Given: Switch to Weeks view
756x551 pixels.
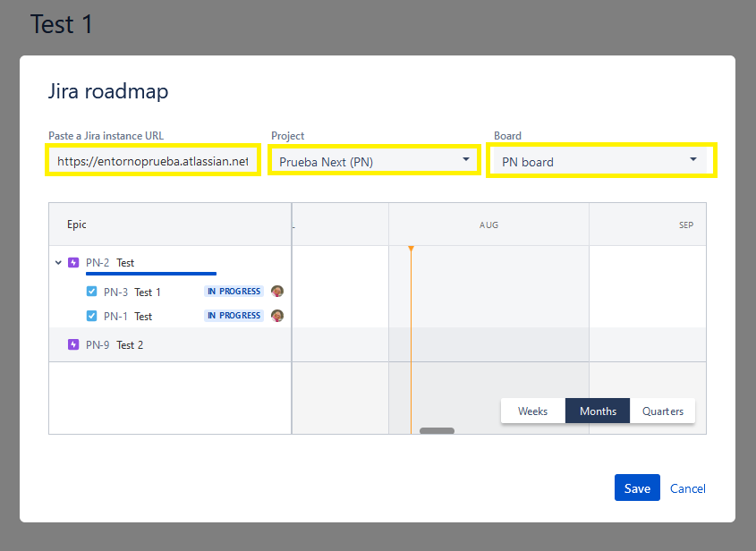Looking at the screenshot, I should coord(532,411).
